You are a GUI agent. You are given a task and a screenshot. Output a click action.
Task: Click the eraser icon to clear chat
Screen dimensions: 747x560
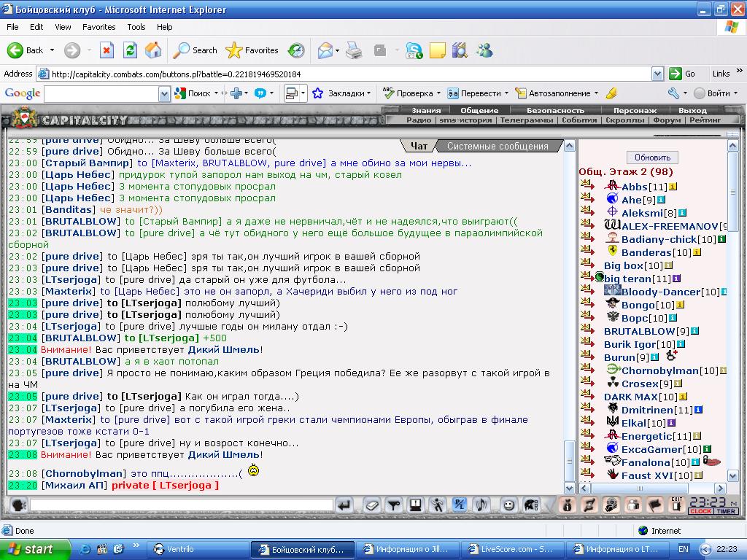[x=371, y=505]
